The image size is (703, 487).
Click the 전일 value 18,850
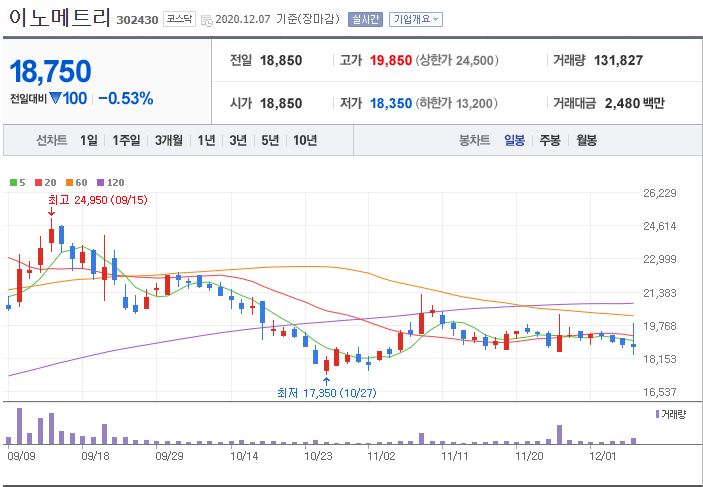coord(281,60)
